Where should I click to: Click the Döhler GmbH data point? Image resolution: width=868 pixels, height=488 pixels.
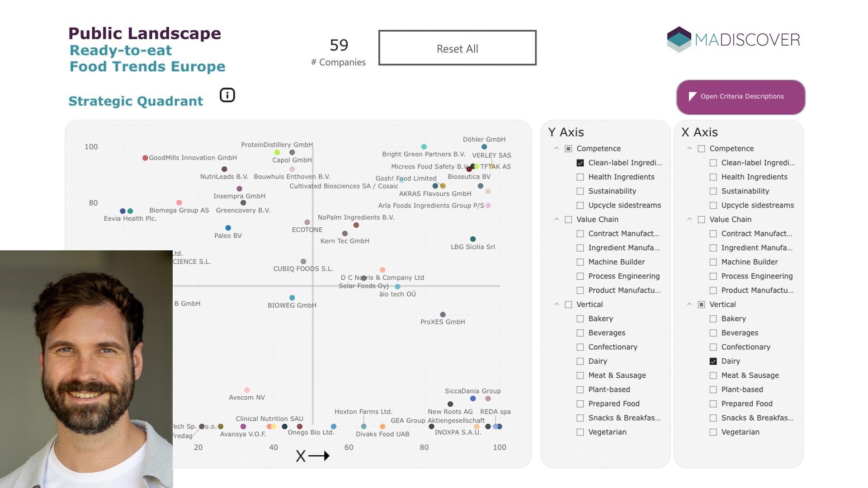point(484,147)
